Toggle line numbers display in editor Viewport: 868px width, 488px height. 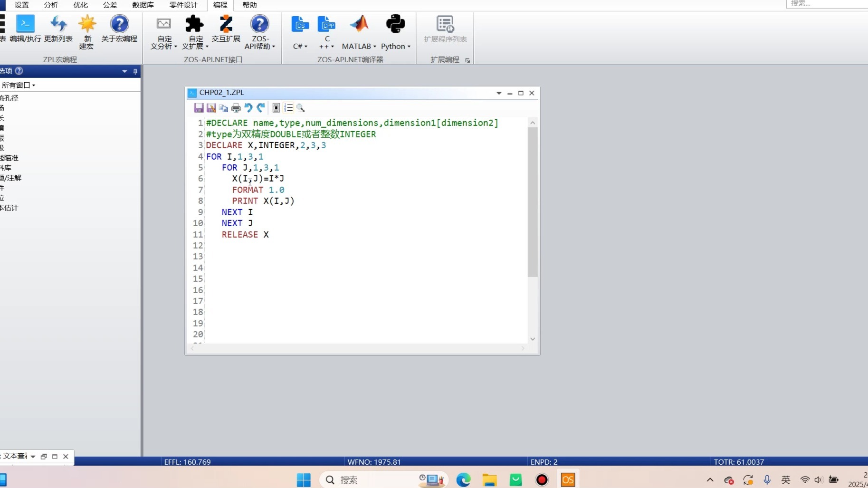(x=288, y=108)
